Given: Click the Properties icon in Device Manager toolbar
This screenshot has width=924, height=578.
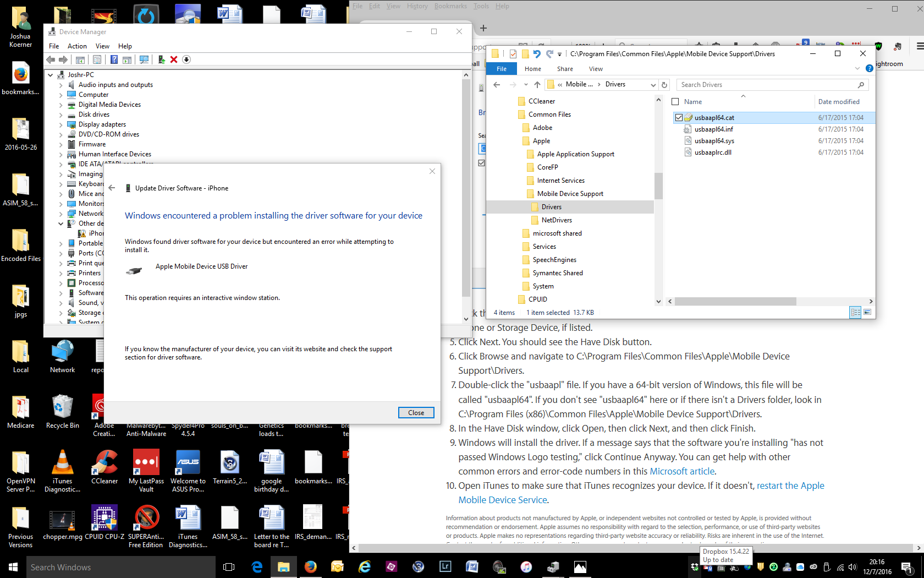Looking at the screenshot, I should point(97,59).
